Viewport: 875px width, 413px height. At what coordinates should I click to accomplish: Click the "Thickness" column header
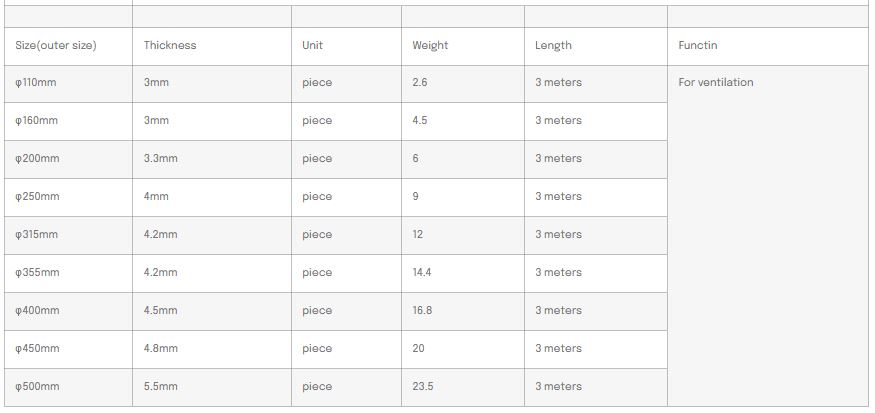[170, 45]
